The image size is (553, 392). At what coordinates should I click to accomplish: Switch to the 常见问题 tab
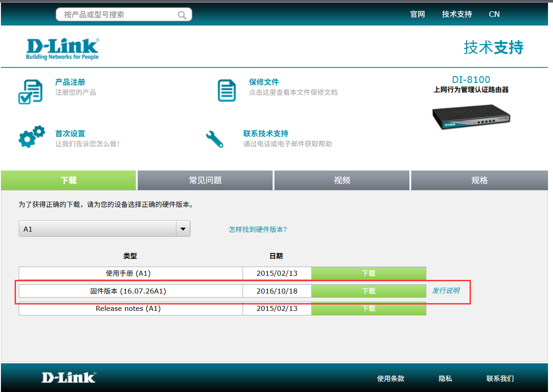tap(205, 180)
